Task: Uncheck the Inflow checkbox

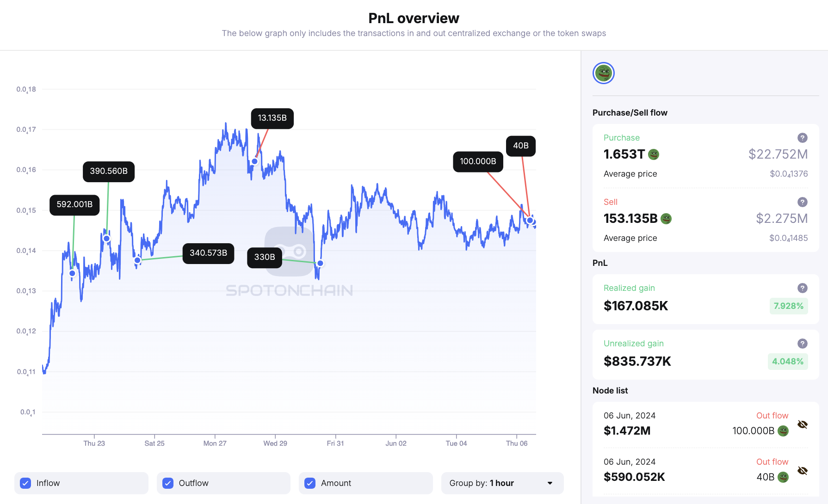Action: 25,483
